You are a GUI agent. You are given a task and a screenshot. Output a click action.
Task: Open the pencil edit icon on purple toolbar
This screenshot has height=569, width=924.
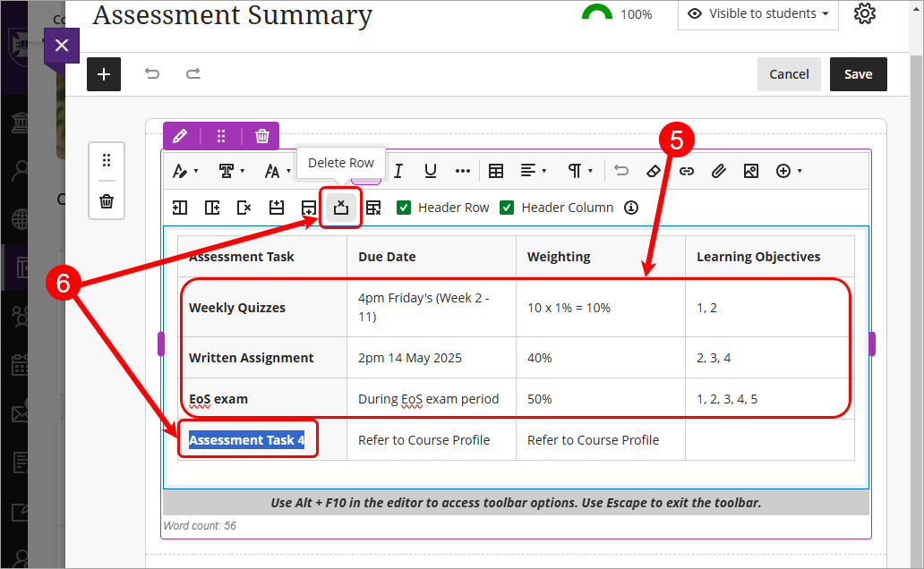point(181,135)
